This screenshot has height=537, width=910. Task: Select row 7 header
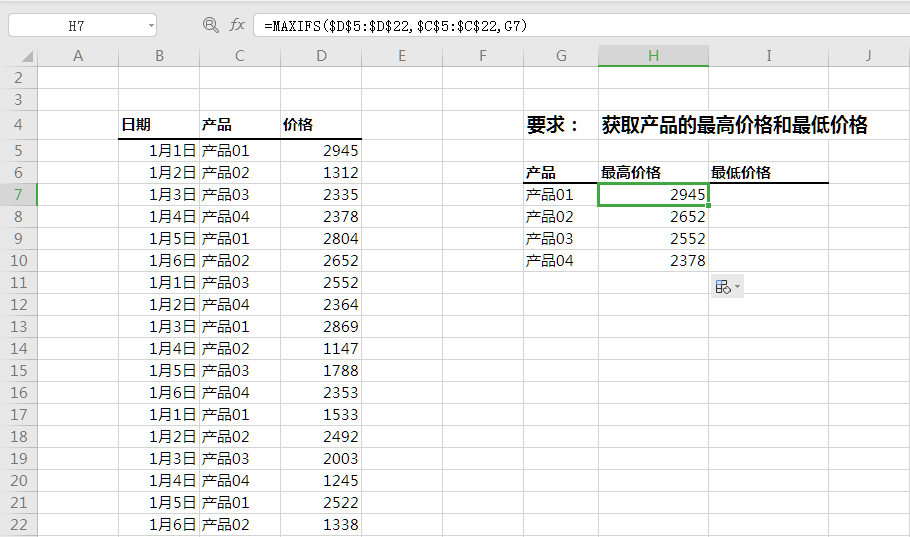19,194
